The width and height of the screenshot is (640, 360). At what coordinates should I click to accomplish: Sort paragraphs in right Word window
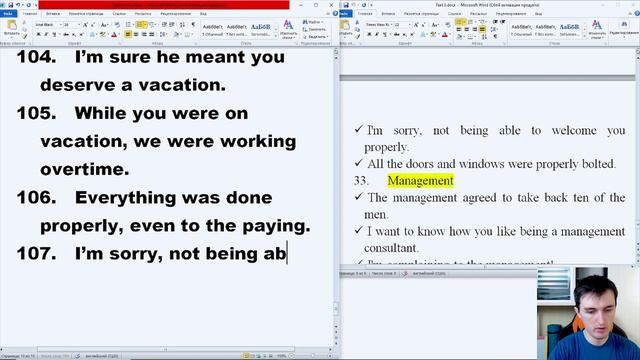click(x=485, y=37)
